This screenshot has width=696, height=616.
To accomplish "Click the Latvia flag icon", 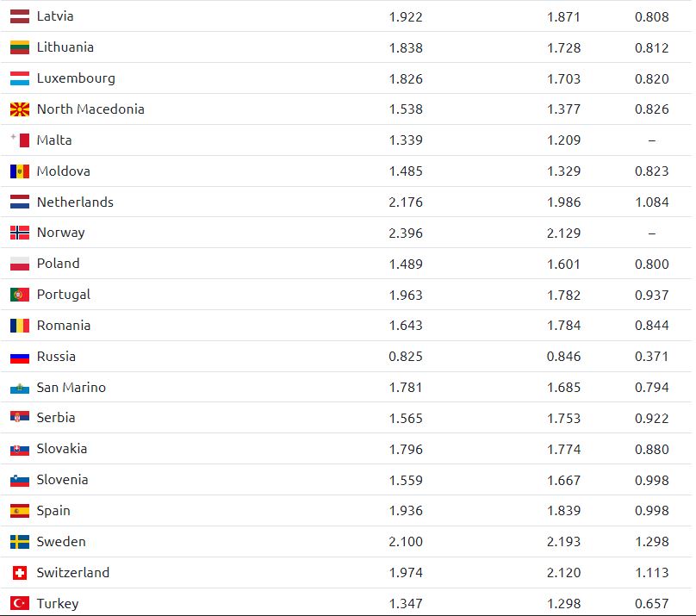I will pyautogui.click(x=20, y=16).
